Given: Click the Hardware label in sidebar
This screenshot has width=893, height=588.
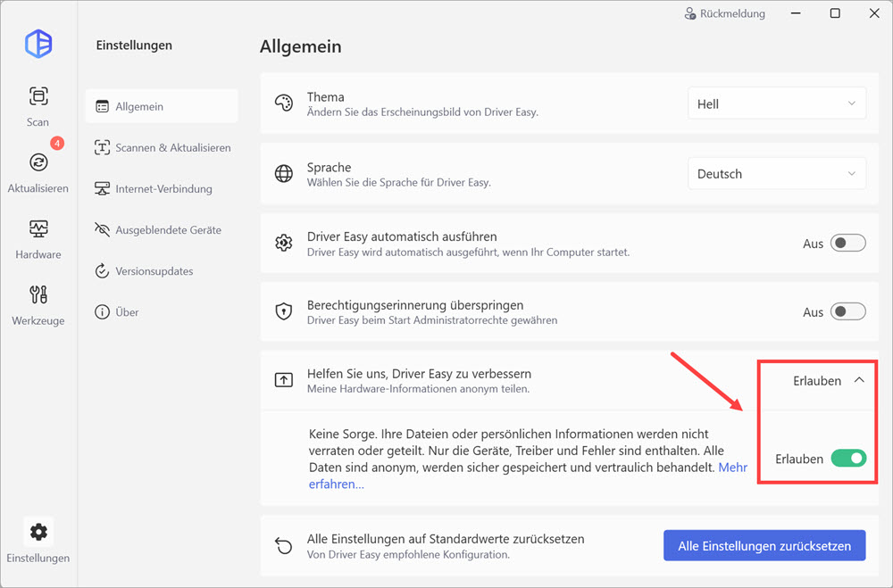Looking at the screenshot, I should tap(38, 254).
